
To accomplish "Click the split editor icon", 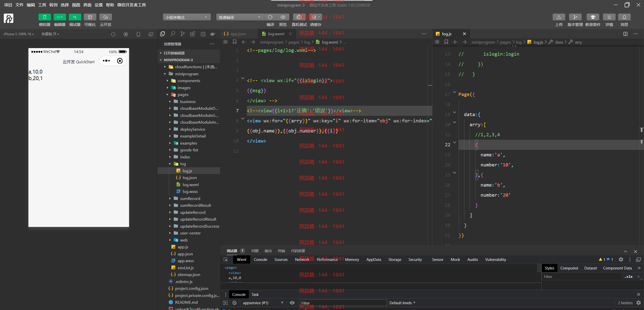I will [625, 34].
